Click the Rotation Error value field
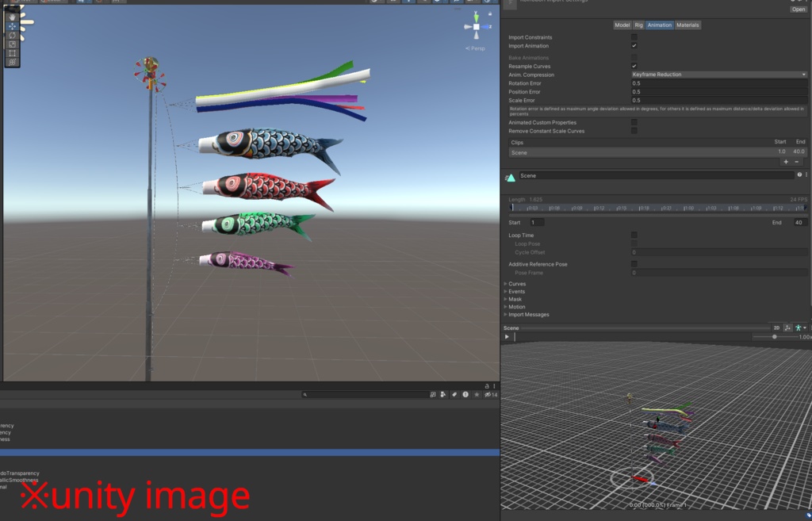Screen dimensions: 812x521 718,82
